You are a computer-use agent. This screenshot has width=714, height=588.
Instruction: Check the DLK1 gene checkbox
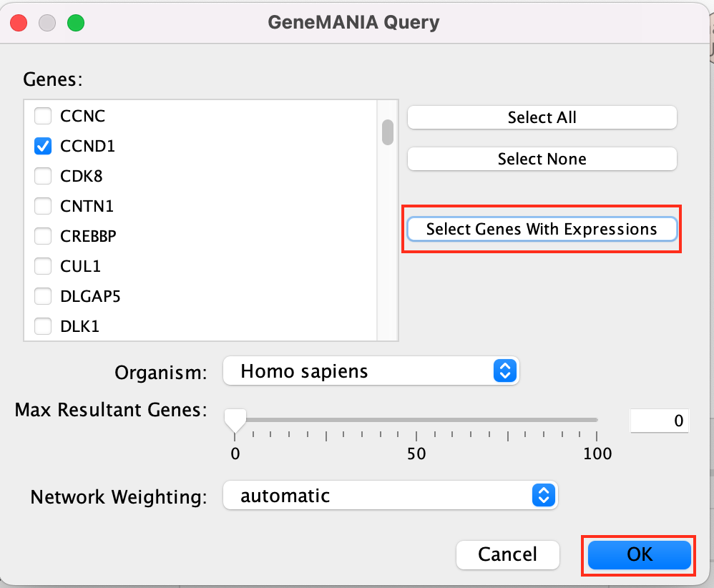[x=44, y=326]
